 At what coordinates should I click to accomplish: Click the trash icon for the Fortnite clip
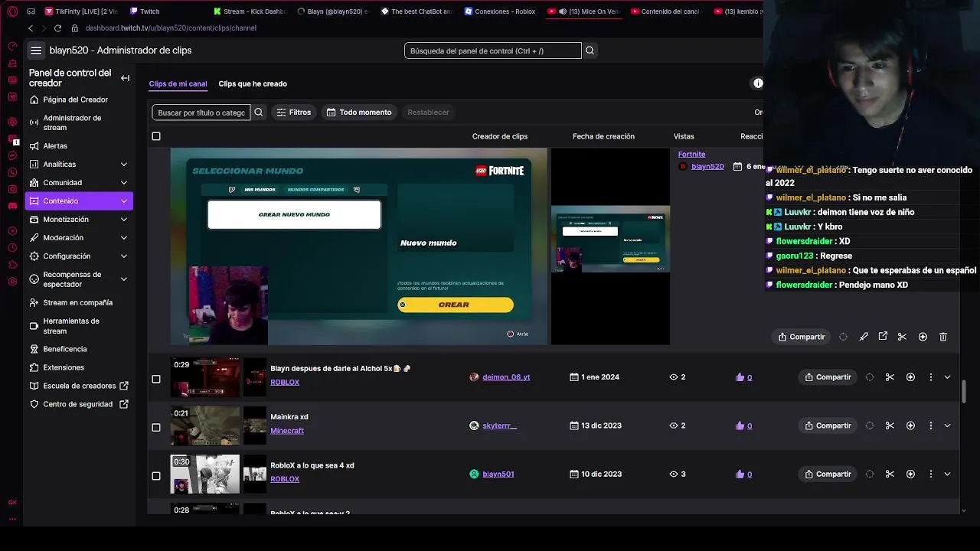pyautogui.click(x=943, y=337)
